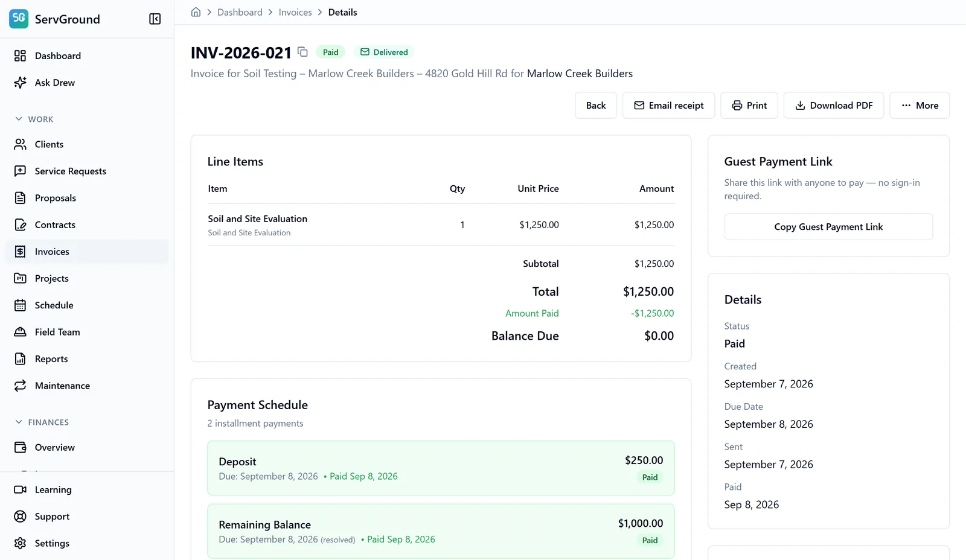Open Service Requests page

pos(87,171)
